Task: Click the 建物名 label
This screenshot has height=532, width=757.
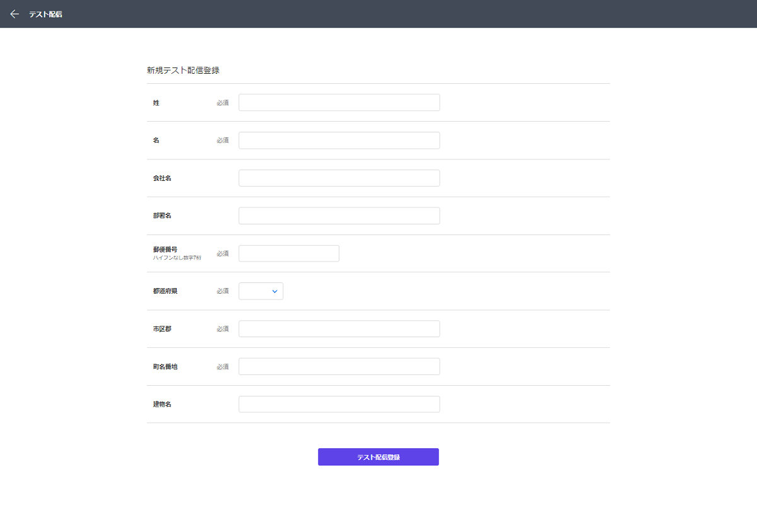Action: [x=162, y=404]
